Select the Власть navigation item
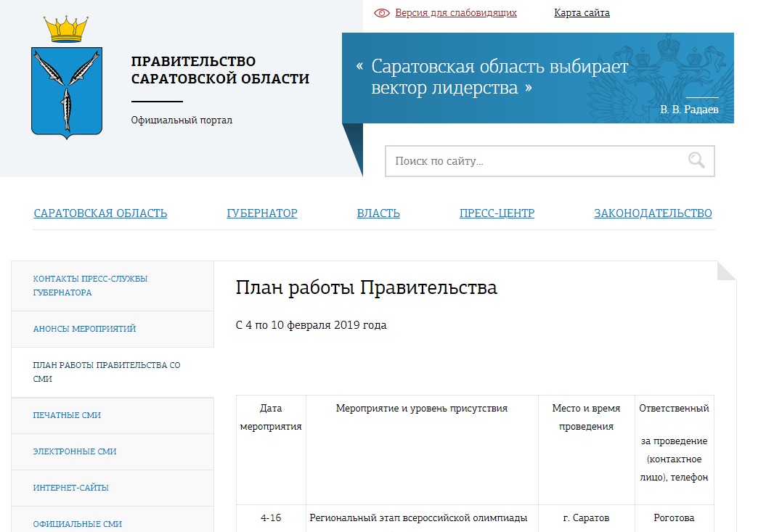Screen dimensions: 782x532 (378, 213)
